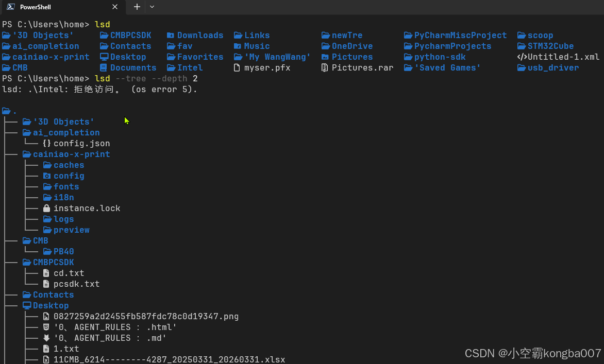The image size is (604, 364).
Task: Click Contacts in the tree
Action: (x=54, y=294)
